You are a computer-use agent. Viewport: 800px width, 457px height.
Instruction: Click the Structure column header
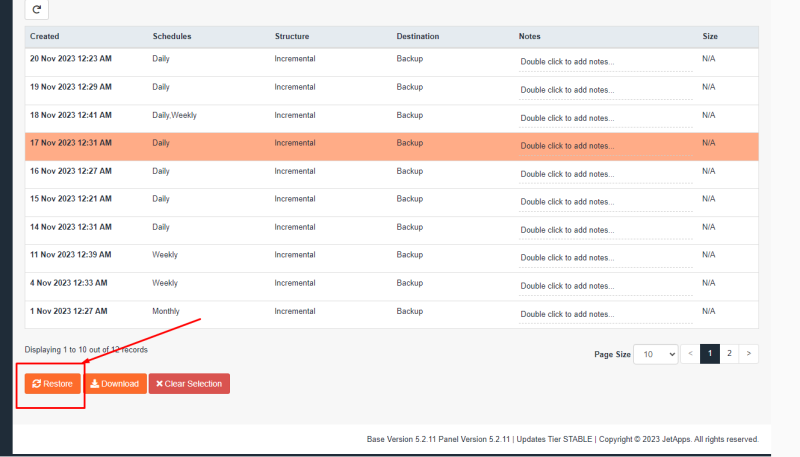292,36
